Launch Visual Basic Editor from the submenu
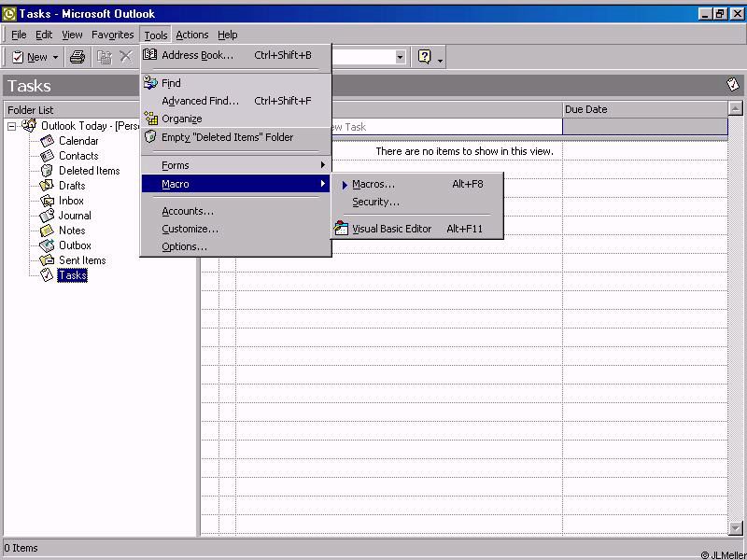 (x=391, y=229)
